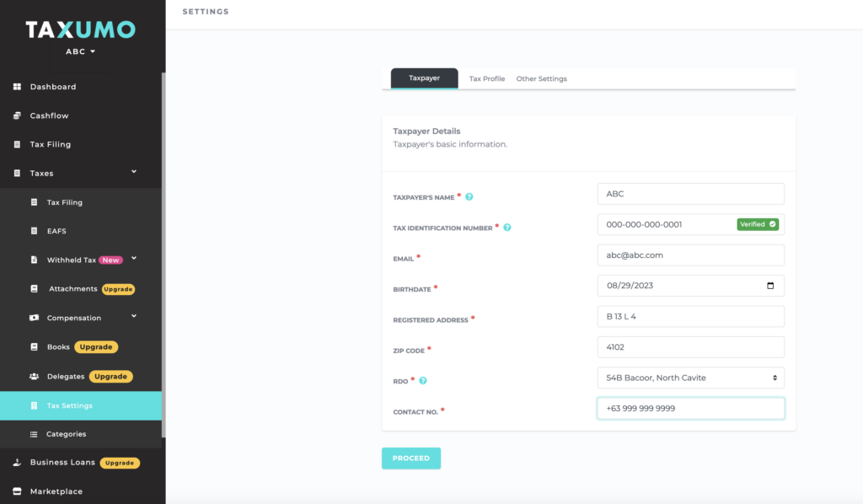863x504 pixels.
Task: Switch to the Tax Profile tab
Action: click(487, 78)
